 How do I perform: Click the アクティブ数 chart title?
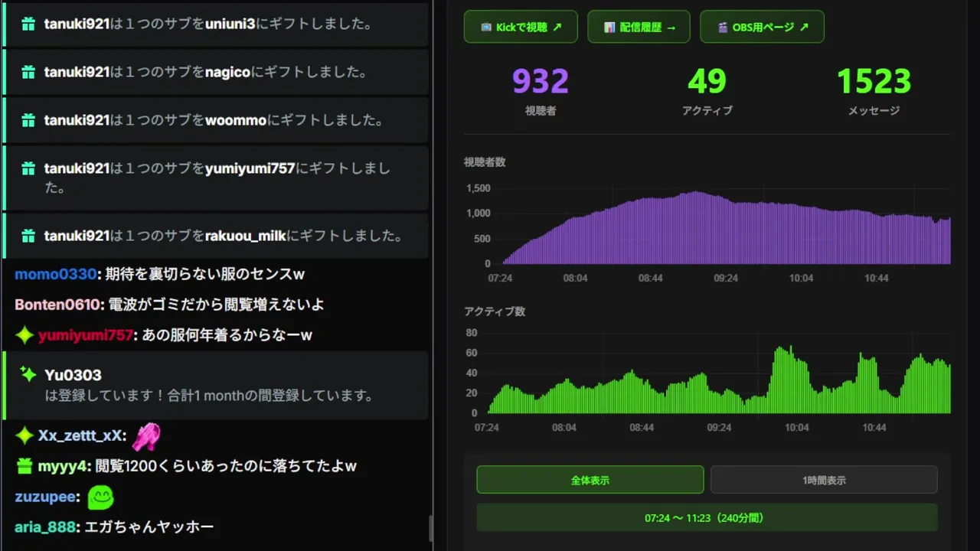click(x=495, y=311)
